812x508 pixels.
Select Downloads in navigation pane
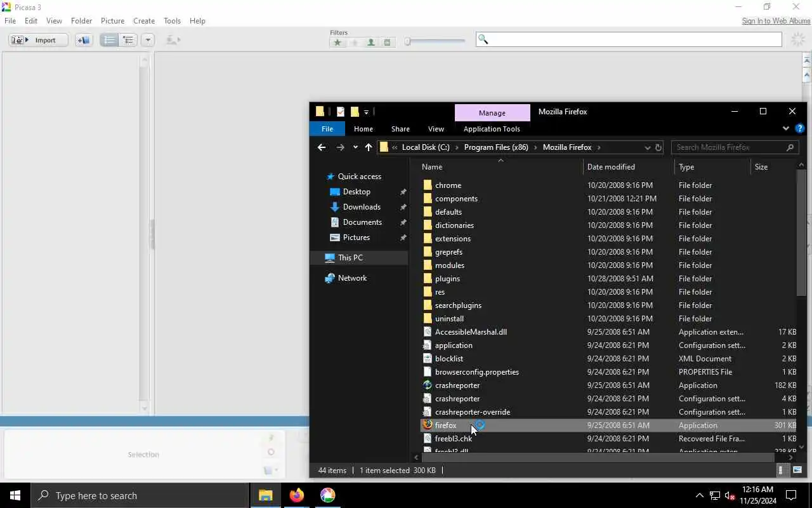[x=362, y=207]
